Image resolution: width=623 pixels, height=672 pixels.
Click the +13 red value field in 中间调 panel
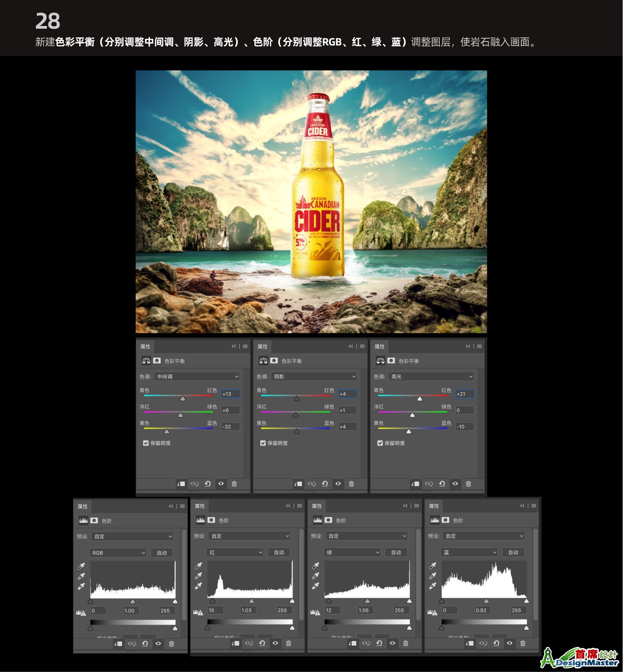231,394
